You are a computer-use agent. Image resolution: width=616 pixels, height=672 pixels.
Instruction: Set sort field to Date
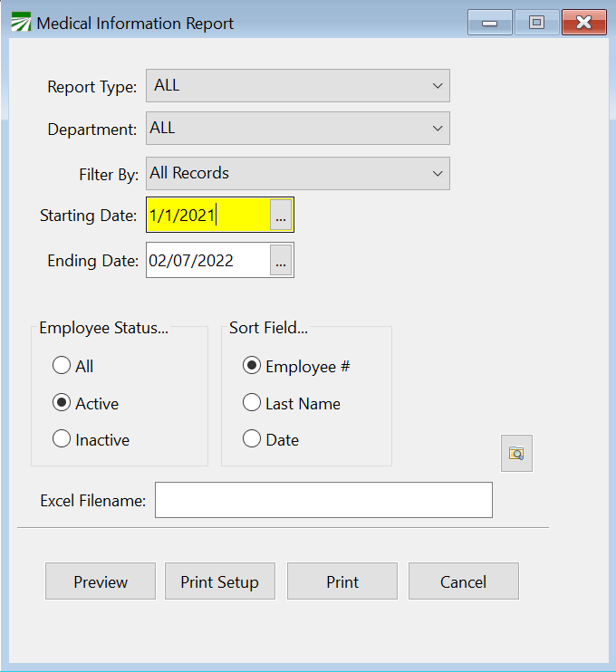coord(252,440)
